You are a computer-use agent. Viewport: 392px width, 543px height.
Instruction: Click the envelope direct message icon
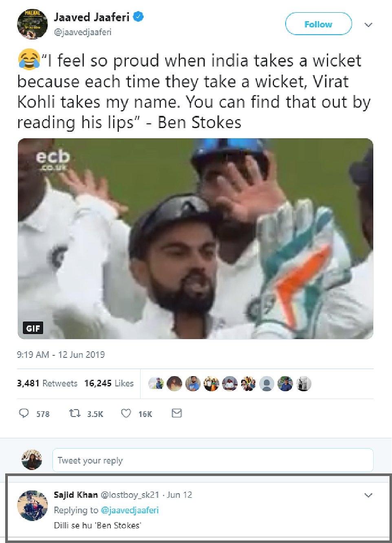(176, 413)
